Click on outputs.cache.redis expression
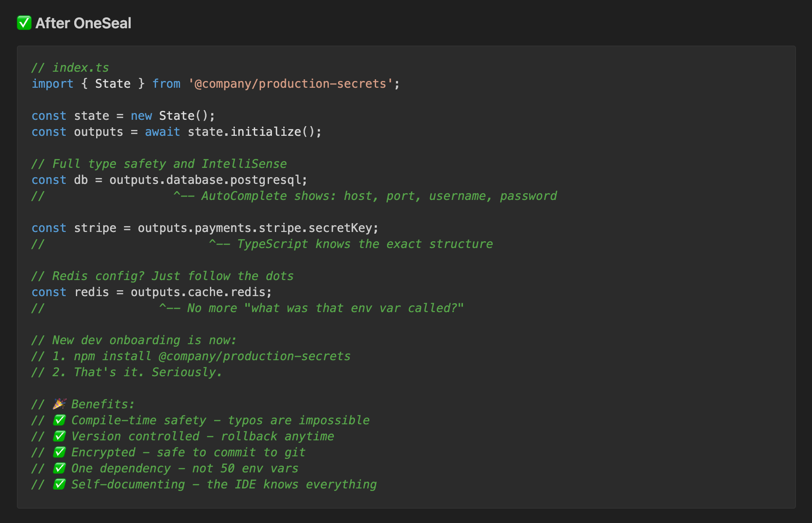Screen dimensions: 812x523 [198, 292]
